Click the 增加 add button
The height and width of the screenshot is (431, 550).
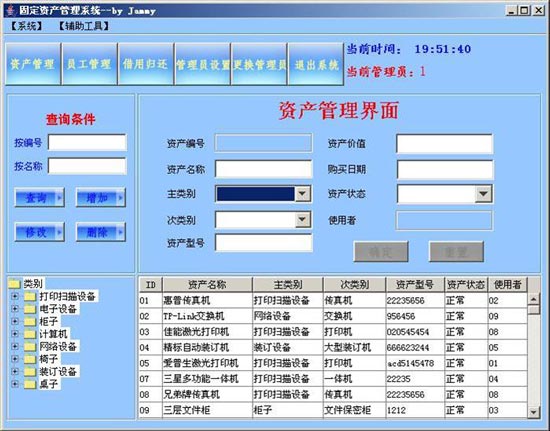pyautogui.click(x=101, y=197)
